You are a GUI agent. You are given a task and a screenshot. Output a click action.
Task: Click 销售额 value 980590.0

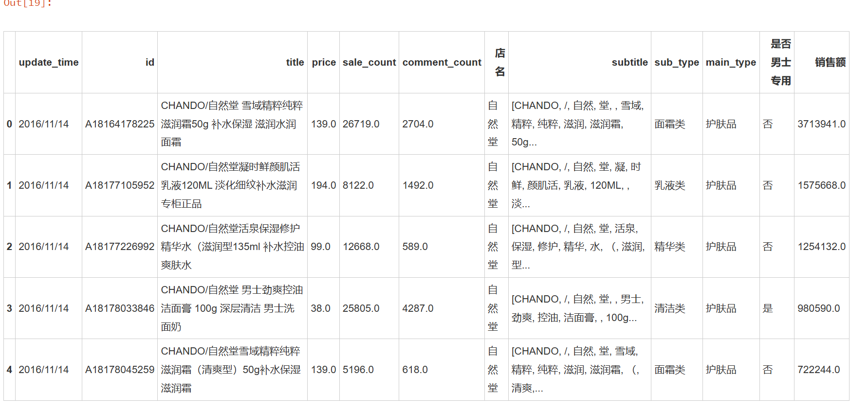coord(818,308)
